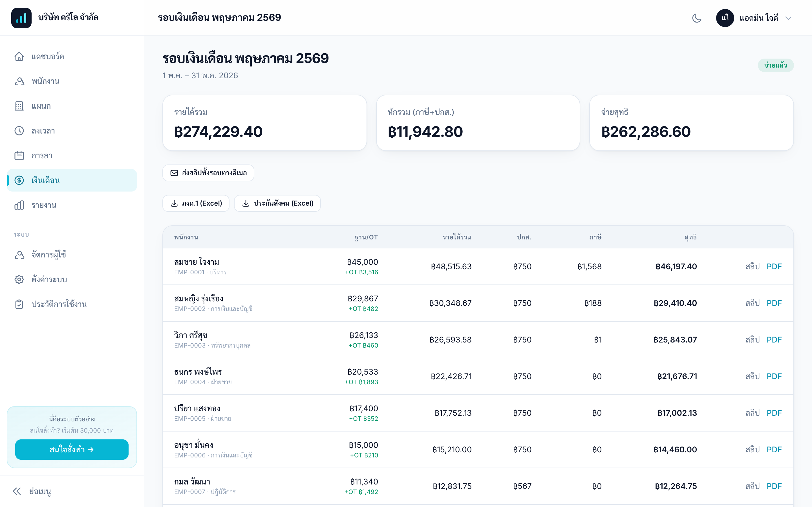The image size is (812, 507).
Task: View สลิป for ธนกร พงษ์ไพร
Action: pos(752,376)
